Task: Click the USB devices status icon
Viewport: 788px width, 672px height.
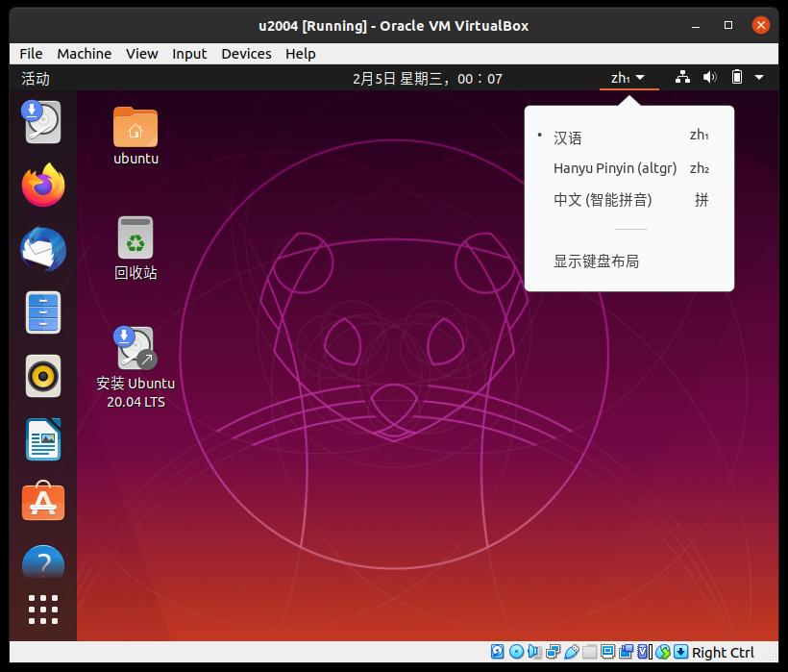Action: point(572,652)
